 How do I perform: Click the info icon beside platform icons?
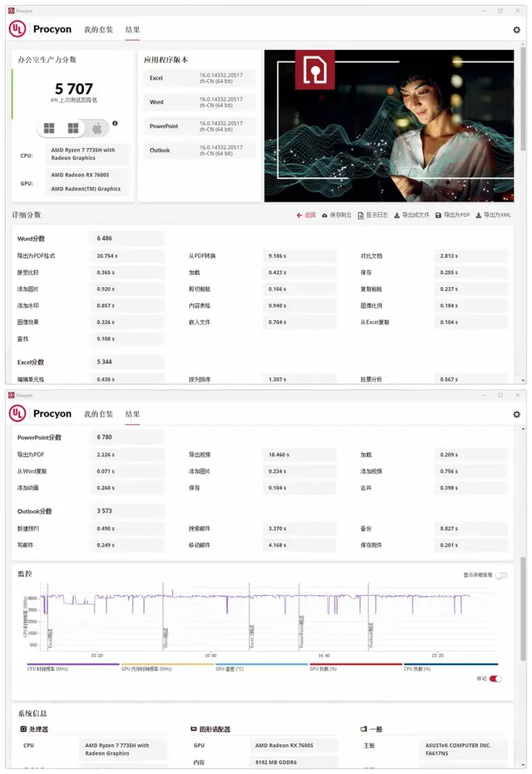pos(115,123)
